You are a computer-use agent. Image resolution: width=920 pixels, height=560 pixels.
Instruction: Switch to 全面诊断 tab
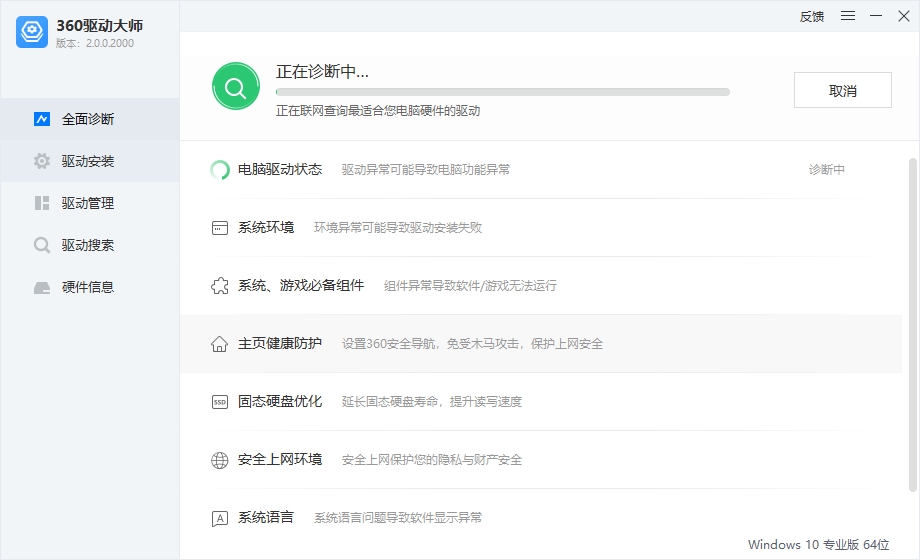click(x=89, y=119)
